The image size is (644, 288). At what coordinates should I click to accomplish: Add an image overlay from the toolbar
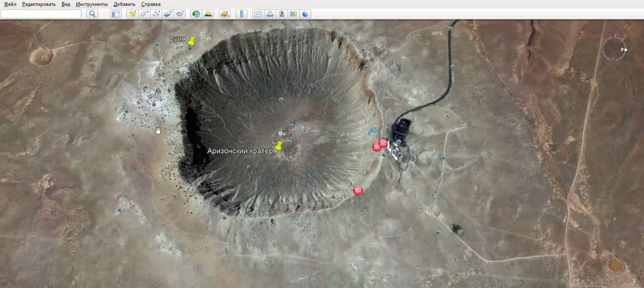pos(168,14)
